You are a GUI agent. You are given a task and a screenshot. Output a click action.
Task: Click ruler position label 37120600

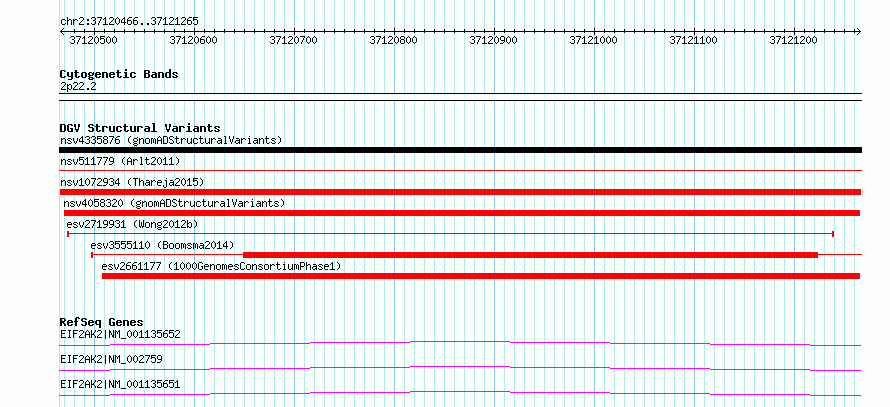point(194,40)
